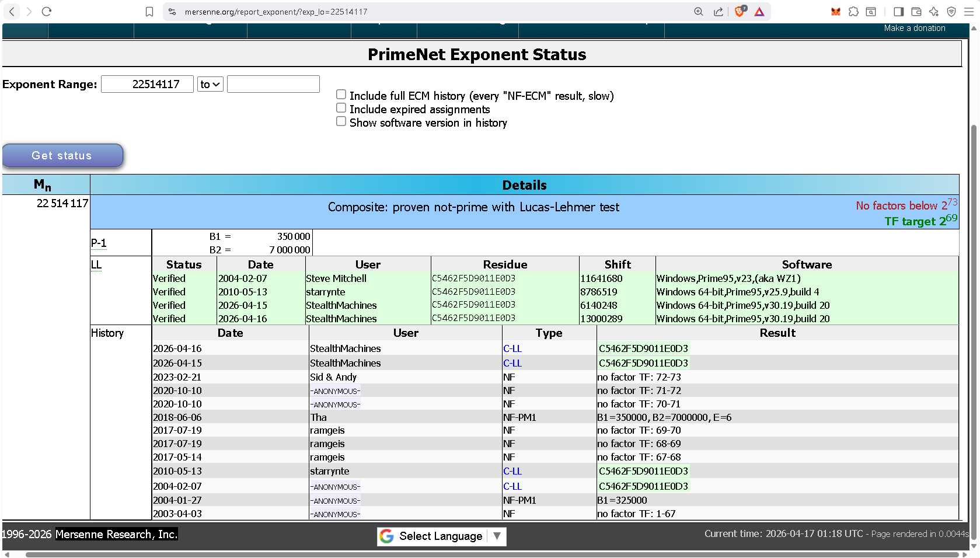
Task: Open the exponent range "to" dropdown
Action: [210, 85]
